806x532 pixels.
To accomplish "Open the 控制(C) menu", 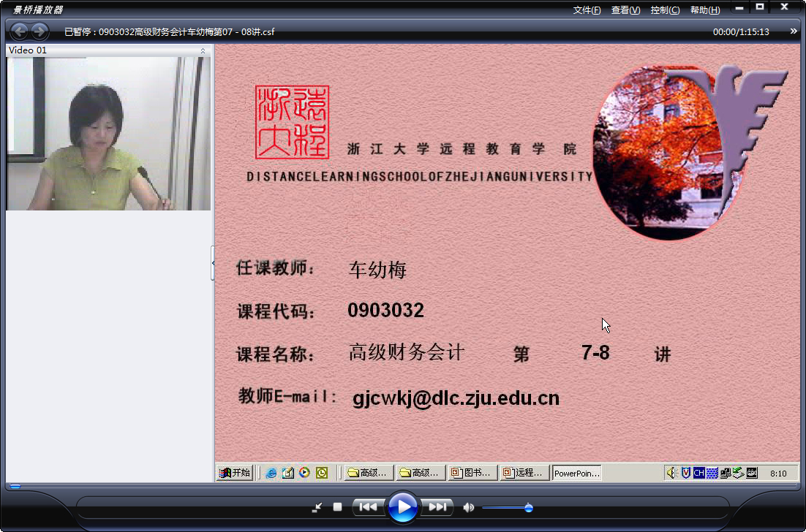I will (665, 9).
